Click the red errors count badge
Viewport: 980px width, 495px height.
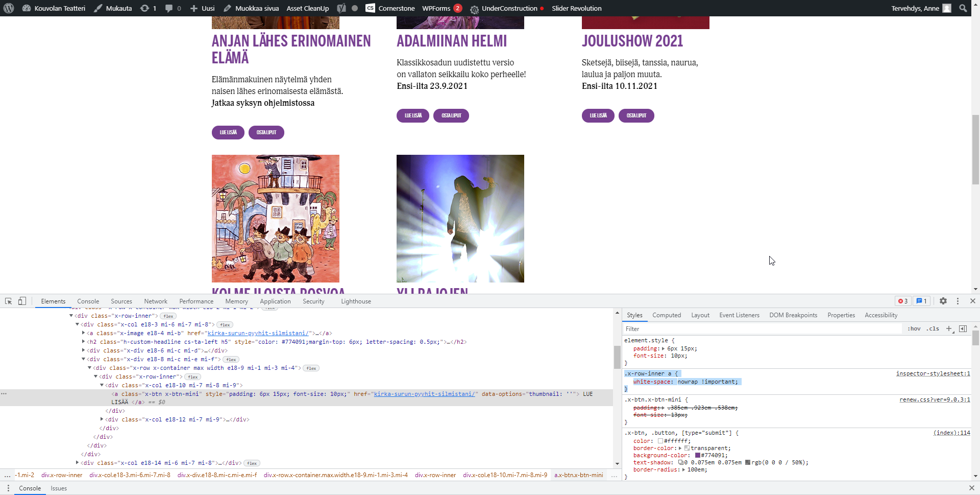pyautogui.click(x=903, y=301)
